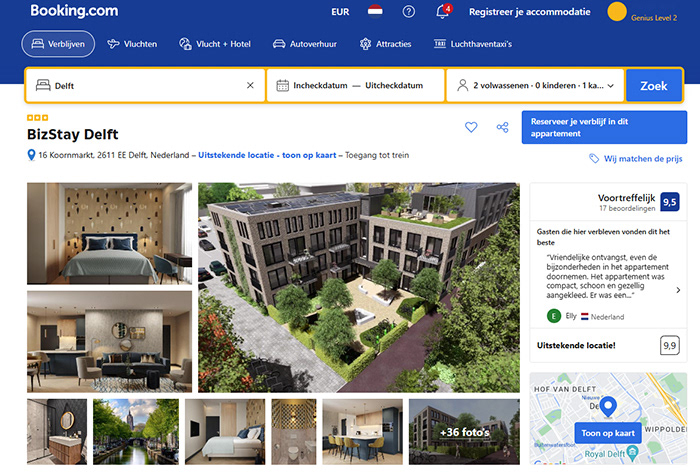Select language with Dutch flag icon

point(375,11)
